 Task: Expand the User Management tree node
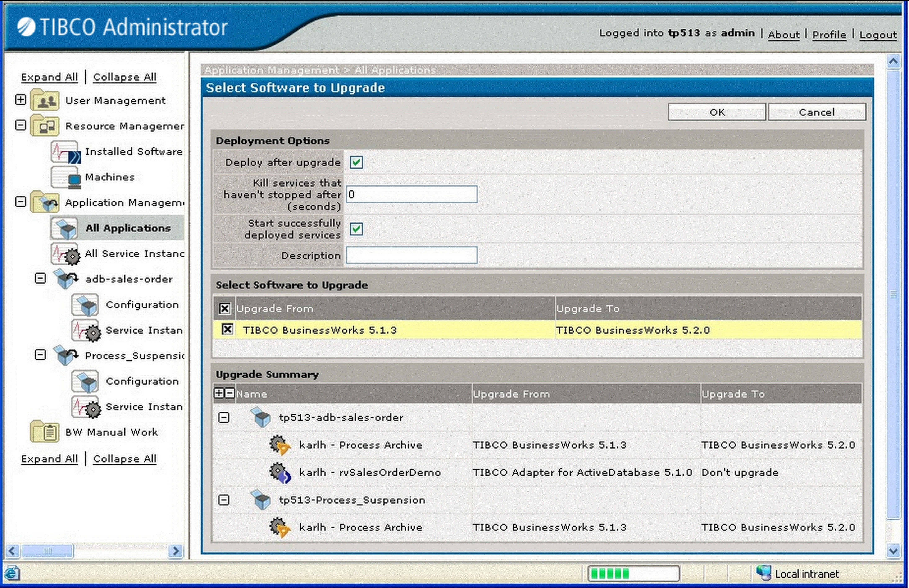tap(21, 100)
